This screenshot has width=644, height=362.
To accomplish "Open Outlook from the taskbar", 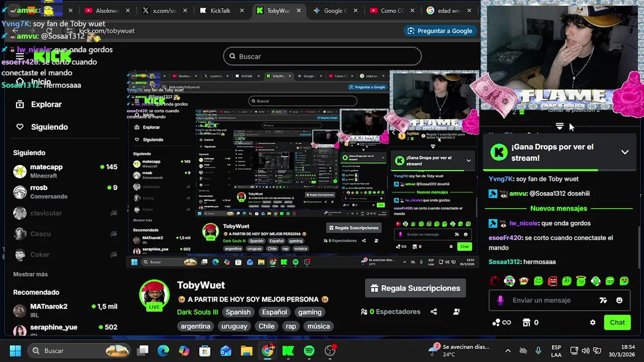I will [225, 350].
